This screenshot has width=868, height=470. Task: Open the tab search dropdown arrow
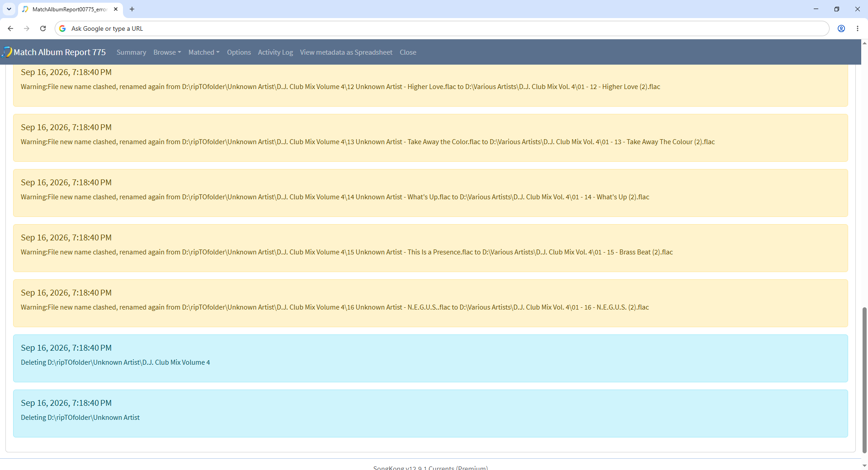click(9, 9)
